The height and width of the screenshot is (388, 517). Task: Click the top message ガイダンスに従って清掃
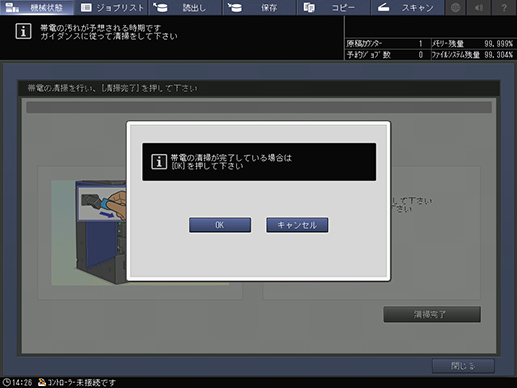click(x=109, y=36)
